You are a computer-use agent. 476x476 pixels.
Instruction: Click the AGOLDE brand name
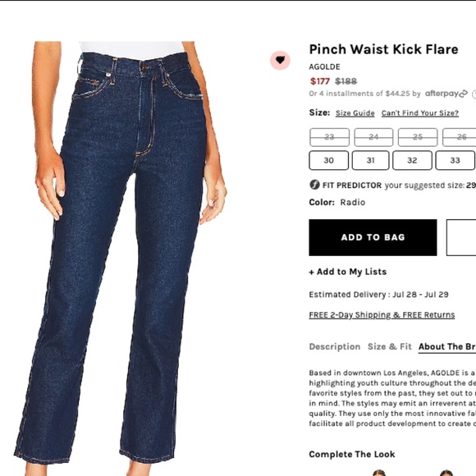[324, 66]
